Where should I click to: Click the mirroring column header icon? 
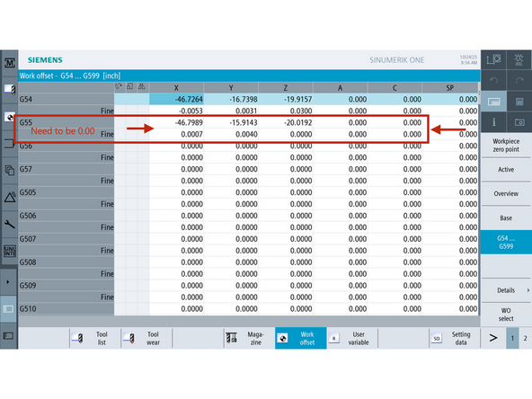pos(141,87)
